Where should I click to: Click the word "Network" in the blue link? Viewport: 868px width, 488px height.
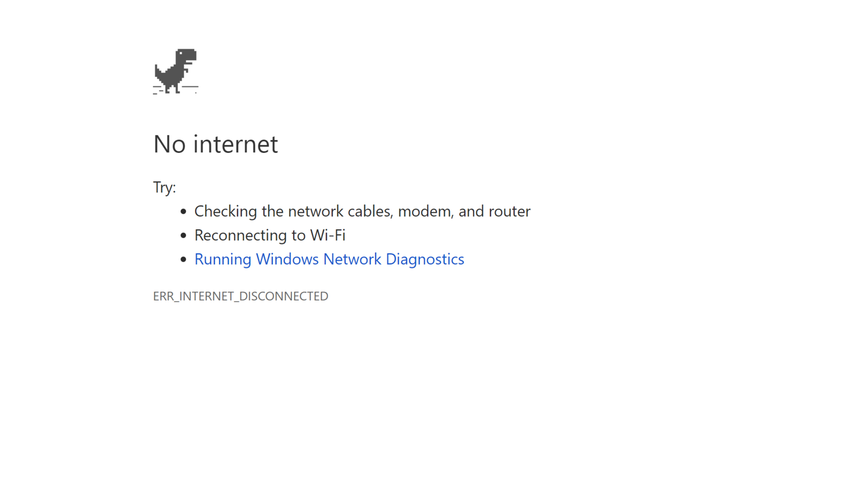(x=352, y=259)
